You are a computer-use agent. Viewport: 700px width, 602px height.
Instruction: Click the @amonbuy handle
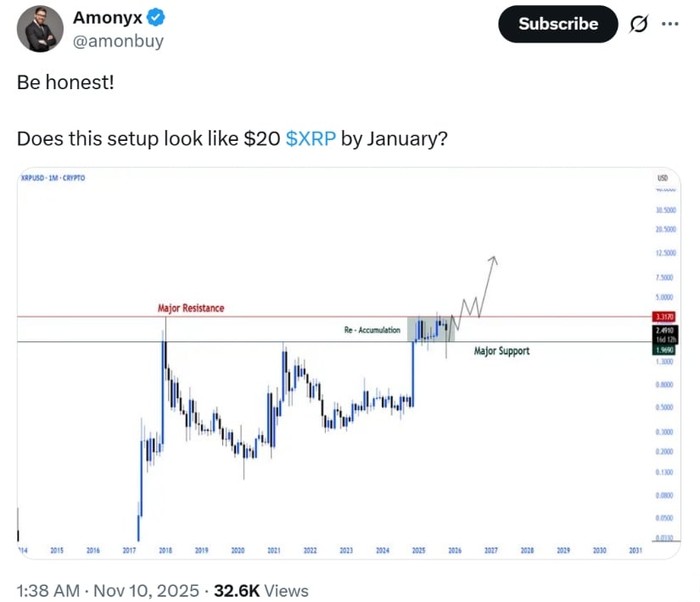(x=119, y=40)
